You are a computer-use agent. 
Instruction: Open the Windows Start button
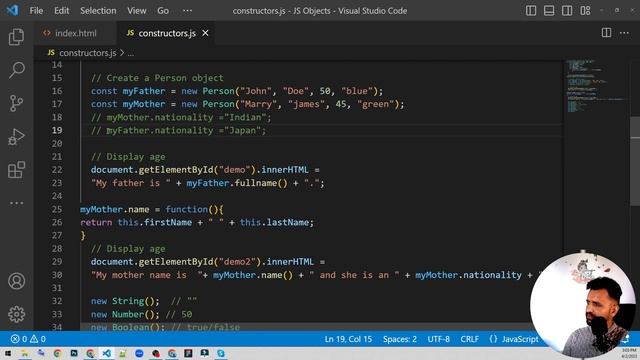[8, 353]
